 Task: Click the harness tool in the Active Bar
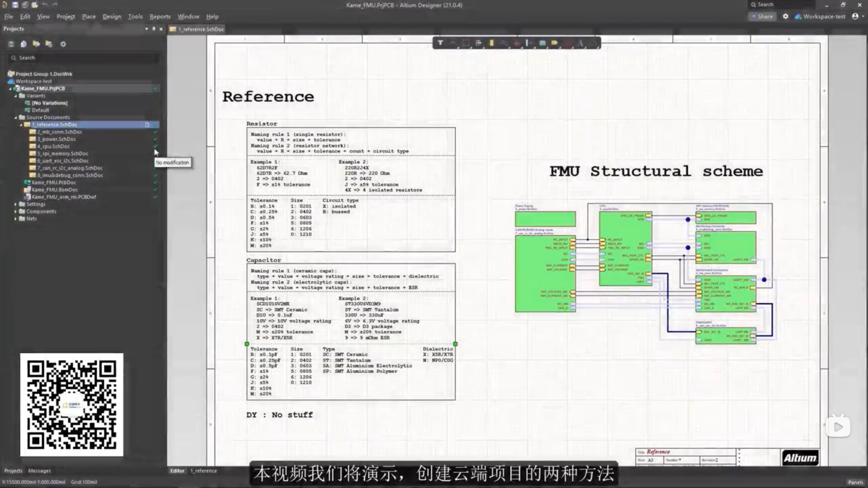click(x=529, y=43)
